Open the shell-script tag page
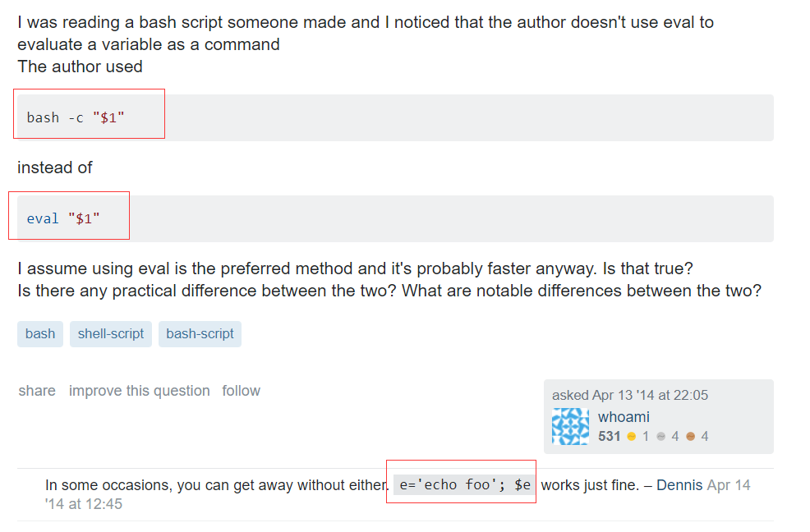Image resolution: width=810 pixels, height=532 pixels. (x=110, y=334)
